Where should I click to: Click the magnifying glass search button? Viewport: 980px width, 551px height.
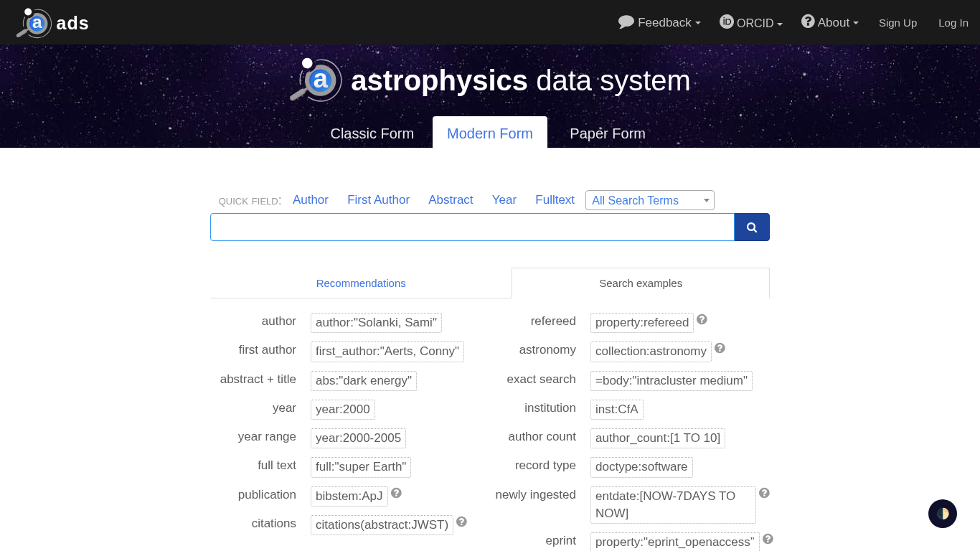pos(751,227)
